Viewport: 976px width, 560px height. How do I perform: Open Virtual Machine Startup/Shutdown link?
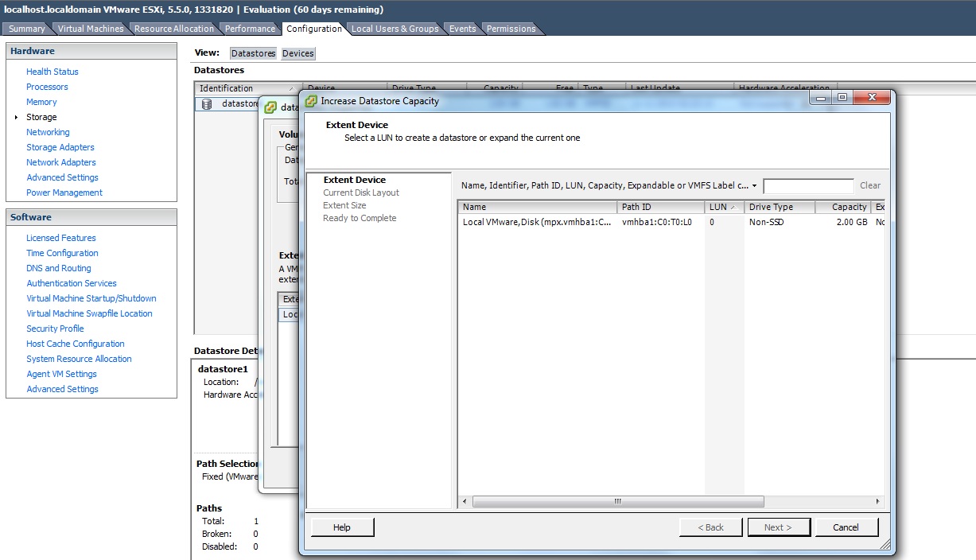[91, 298]
